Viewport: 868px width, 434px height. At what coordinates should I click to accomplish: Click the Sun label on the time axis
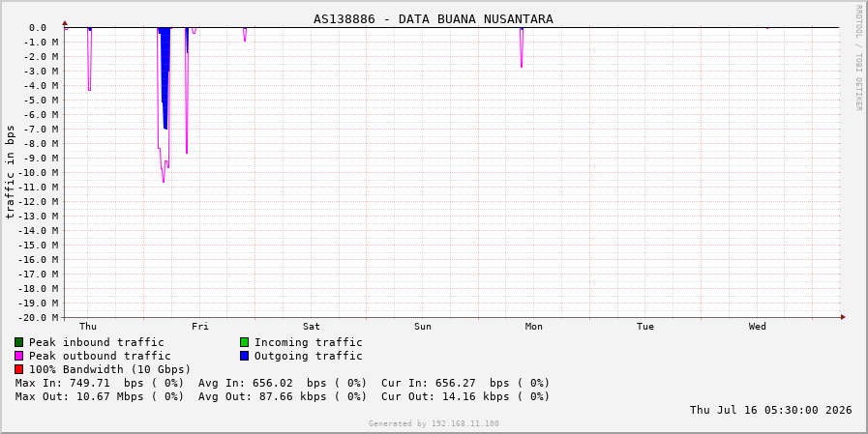[x=422, y=327]
